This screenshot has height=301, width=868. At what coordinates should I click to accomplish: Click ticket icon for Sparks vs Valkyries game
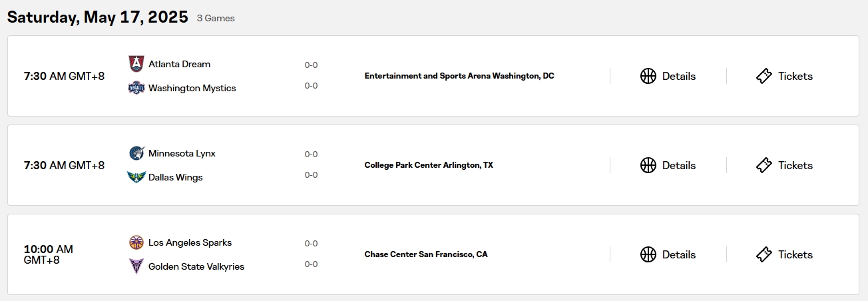(x=763, y=254)
